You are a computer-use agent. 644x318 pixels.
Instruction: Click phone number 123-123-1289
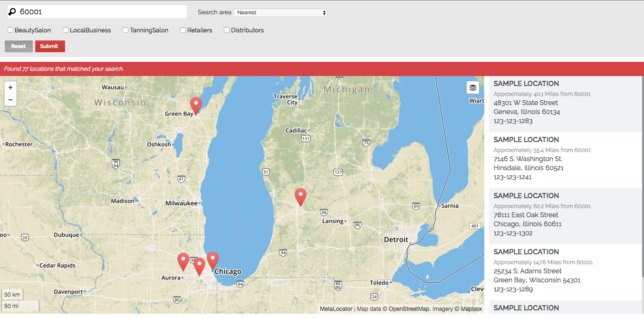(513, 289)
